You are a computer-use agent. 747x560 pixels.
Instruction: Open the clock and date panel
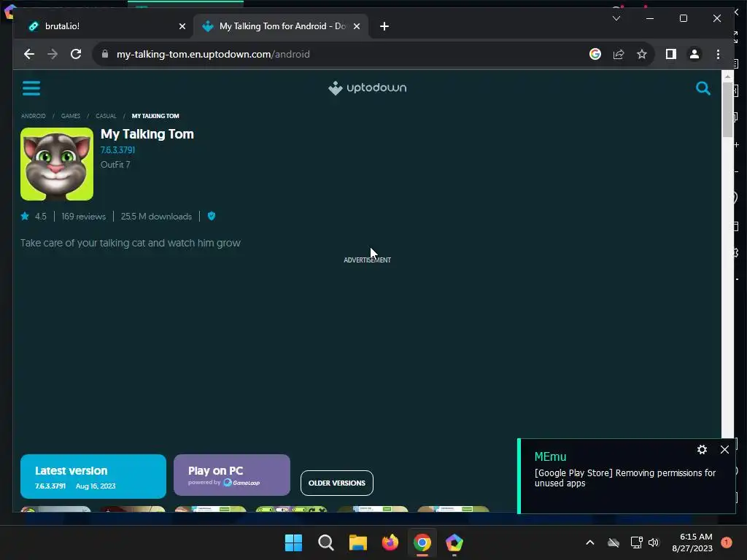tap(692, 542)
